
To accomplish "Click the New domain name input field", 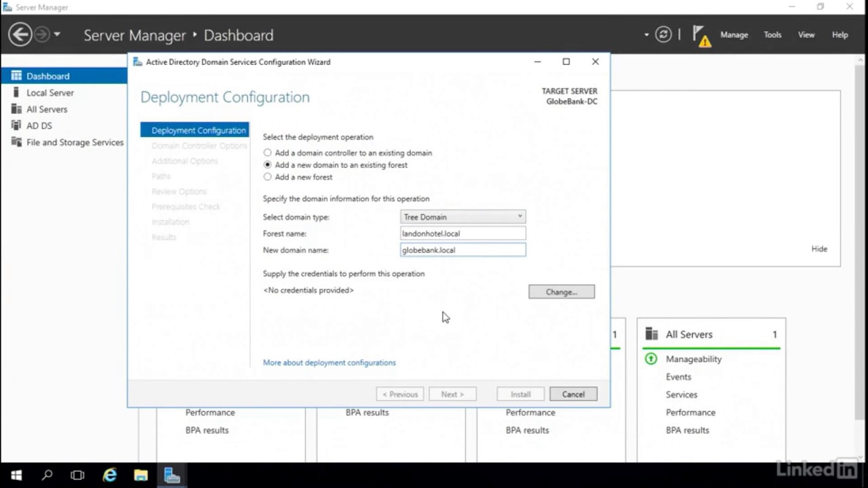I will pos(463,250).
